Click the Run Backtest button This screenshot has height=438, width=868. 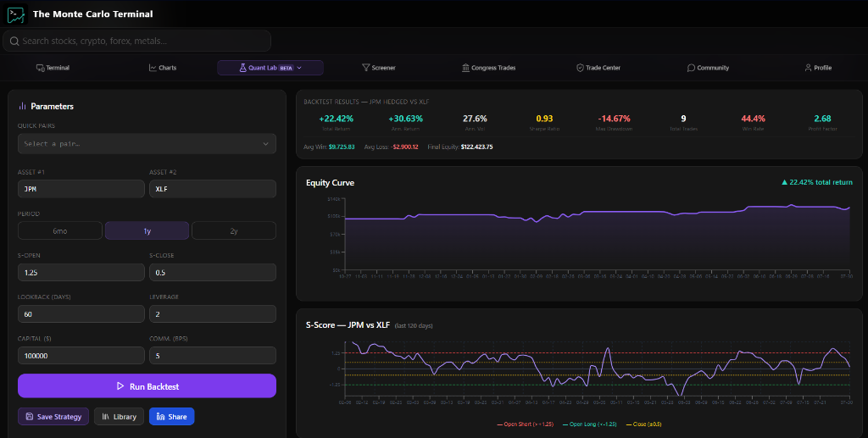click(147, 386)
